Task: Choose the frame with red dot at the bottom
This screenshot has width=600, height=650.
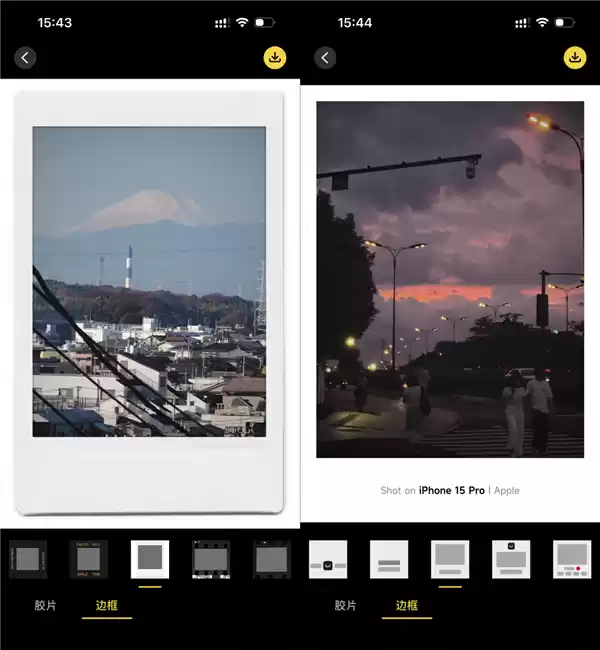Action: (572, 559)
